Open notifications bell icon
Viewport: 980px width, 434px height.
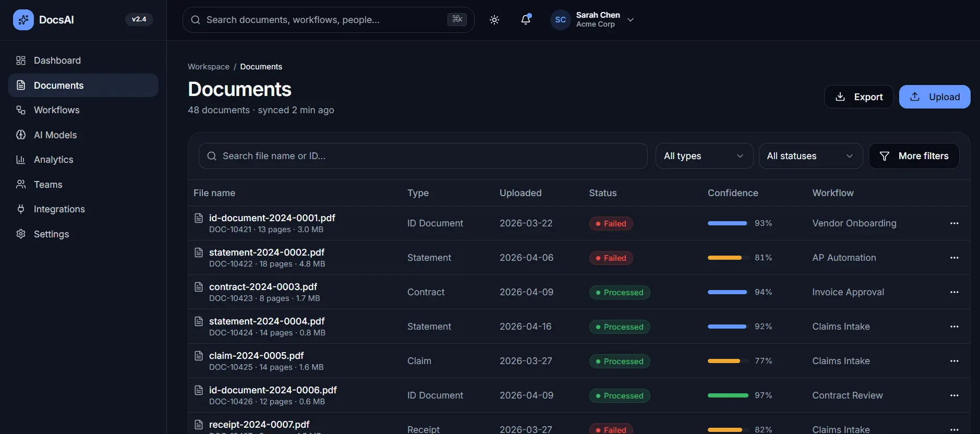[x=526, y=20]
